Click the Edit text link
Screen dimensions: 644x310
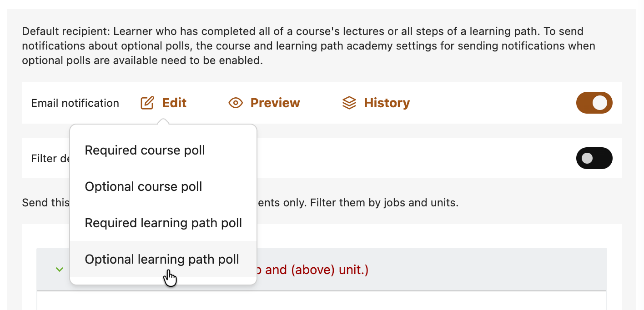(x=174, y=103)
